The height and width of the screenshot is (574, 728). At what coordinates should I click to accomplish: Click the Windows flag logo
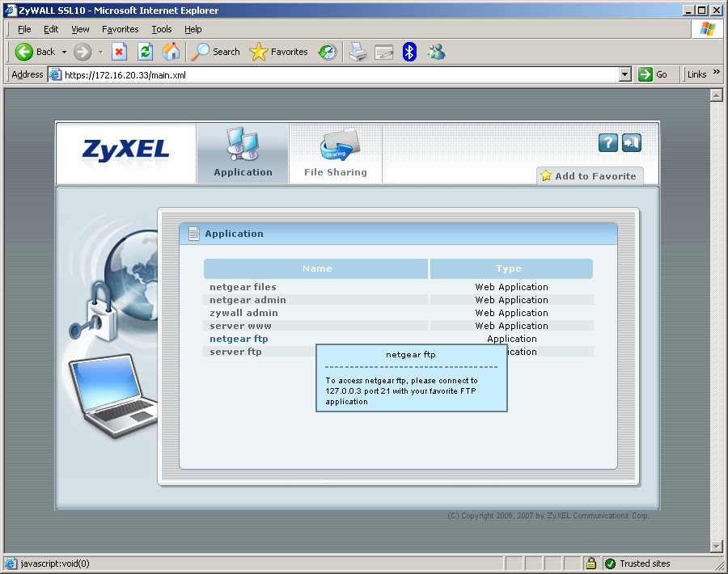708,29
